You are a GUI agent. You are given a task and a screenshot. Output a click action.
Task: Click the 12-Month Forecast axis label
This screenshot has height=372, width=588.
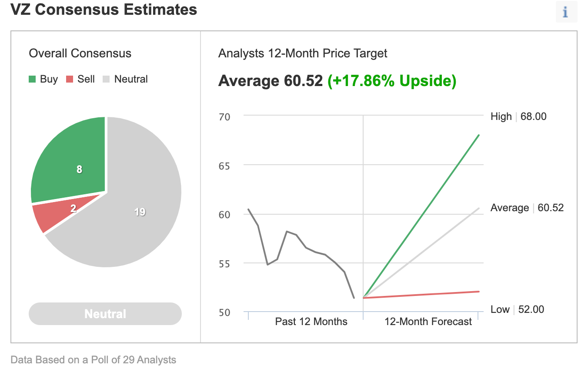(x=428, y=322)
